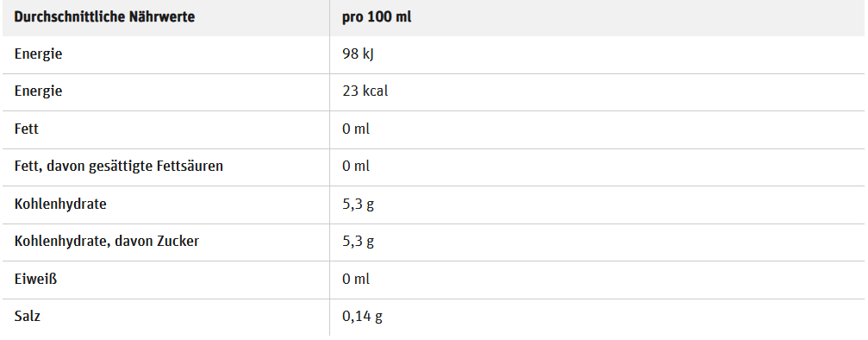The width and height of the screenshot is (868, 340).
Task: Click '5,3 g' in the Kohlenhydrate row
Action: tap(359, 205)
